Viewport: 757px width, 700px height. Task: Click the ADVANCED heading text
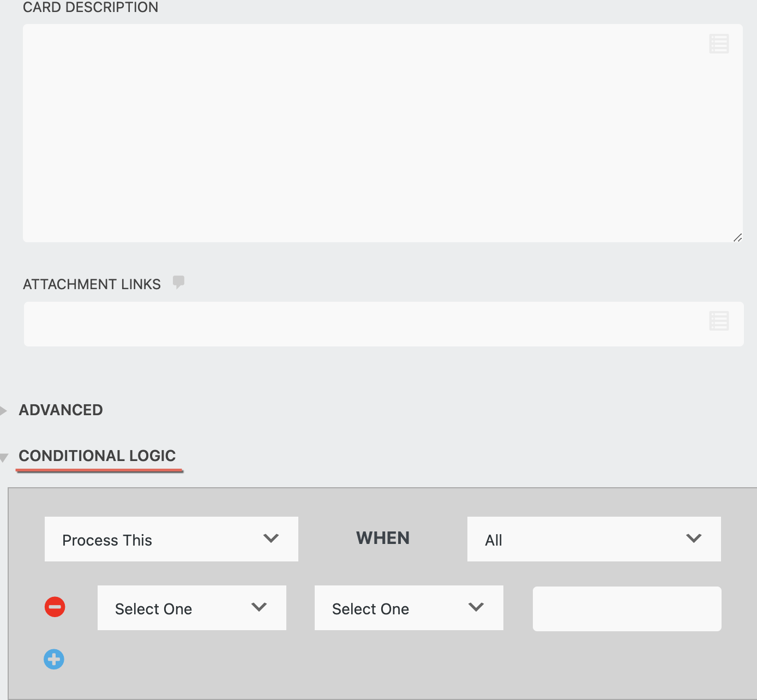tap(61, 410)
